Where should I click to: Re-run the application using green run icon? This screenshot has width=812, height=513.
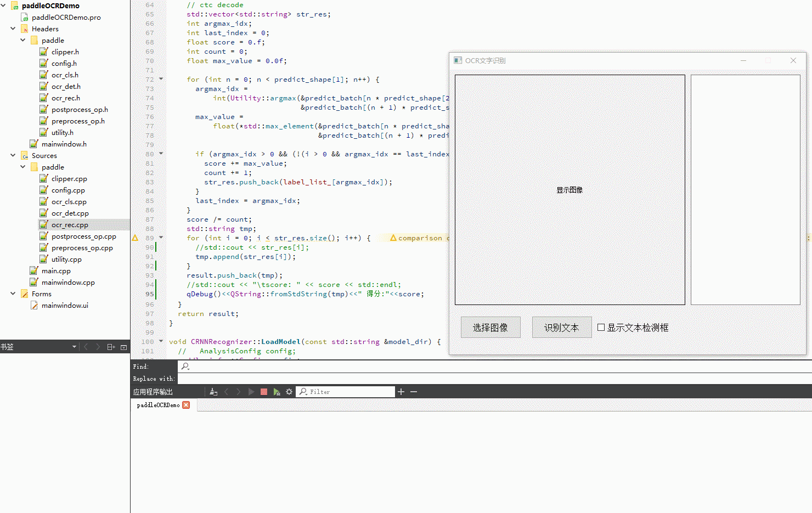coord(277,391)
